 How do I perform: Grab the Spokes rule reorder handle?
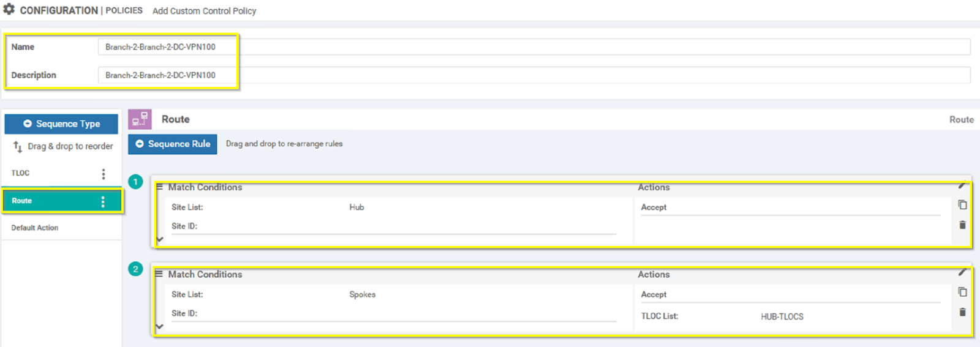click(x=159, y=274)
